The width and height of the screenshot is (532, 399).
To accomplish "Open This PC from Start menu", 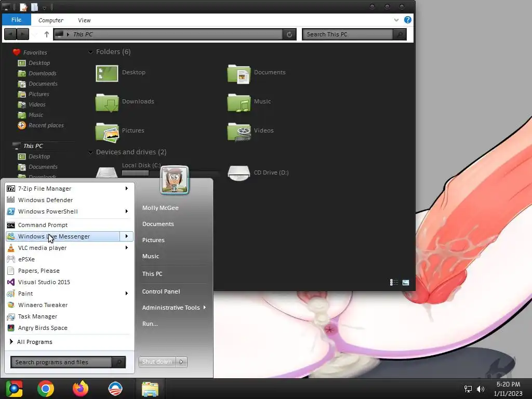I will (x=152, y=274).
